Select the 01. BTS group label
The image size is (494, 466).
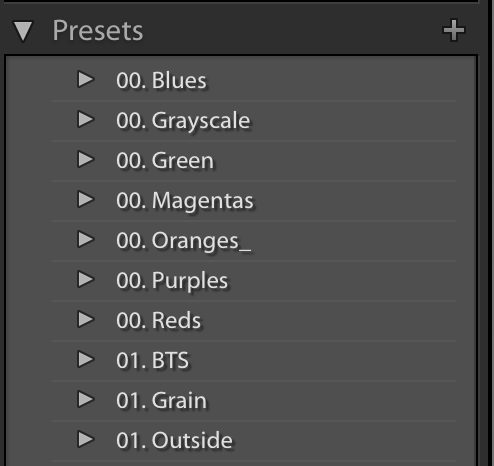coord(153,360)
